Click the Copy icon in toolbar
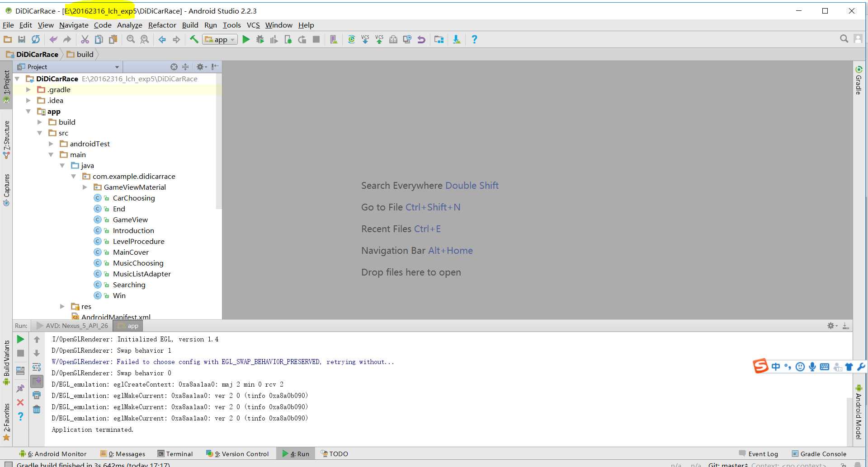This screenshot has width=868, height=467. tap(99, 39)
